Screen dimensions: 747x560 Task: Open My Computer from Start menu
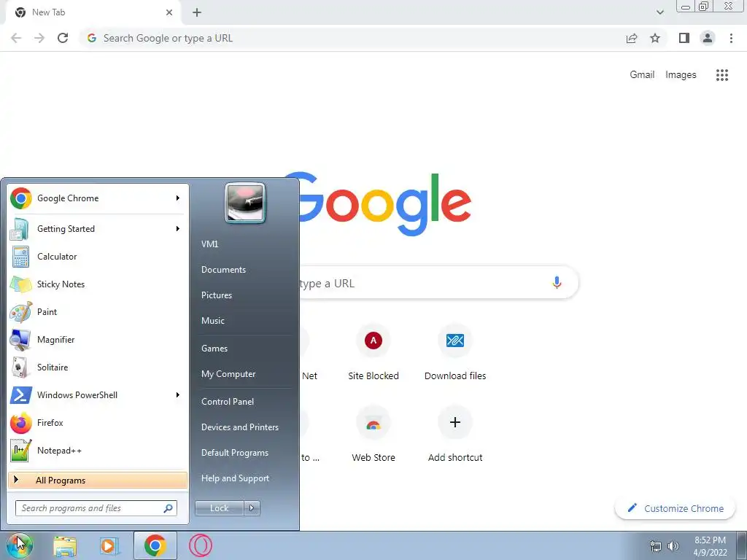click(228, 374)
